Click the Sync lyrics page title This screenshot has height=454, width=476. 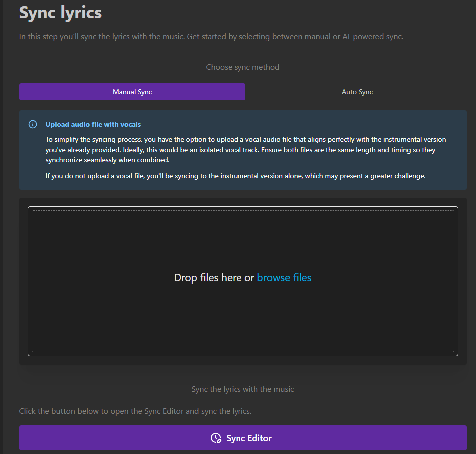[60, 13]
